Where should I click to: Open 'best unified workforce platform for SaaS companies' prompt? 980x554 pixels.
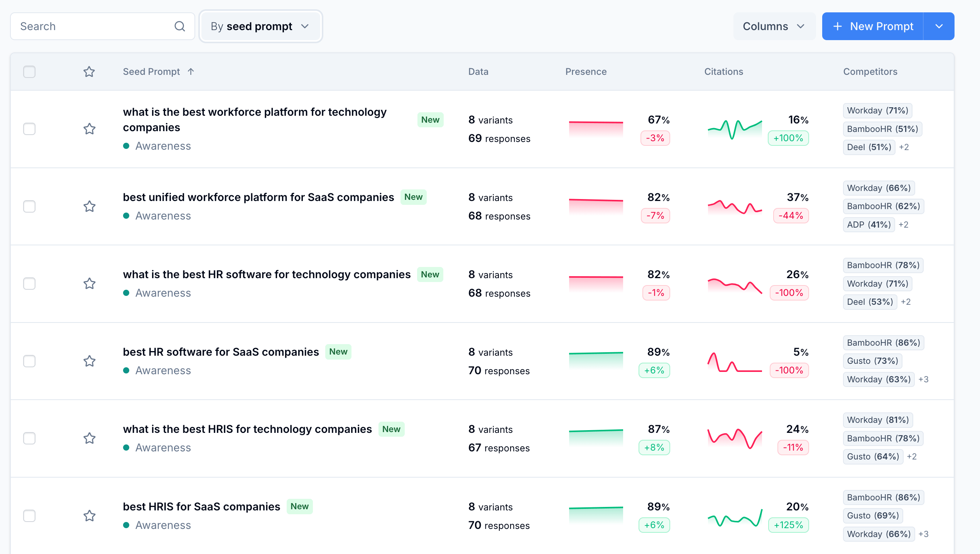pos(258,198)
